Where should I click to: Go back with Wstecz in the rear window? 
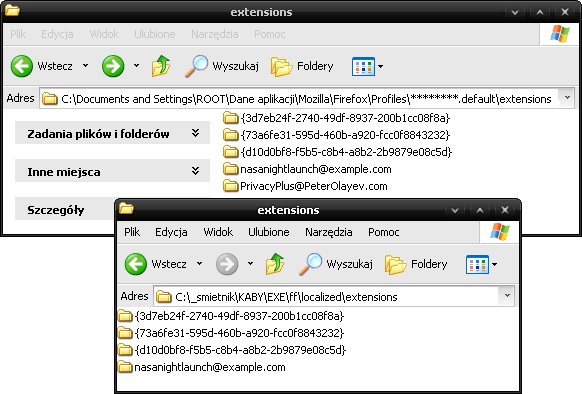pyautogui.click(x=42, y=66)
